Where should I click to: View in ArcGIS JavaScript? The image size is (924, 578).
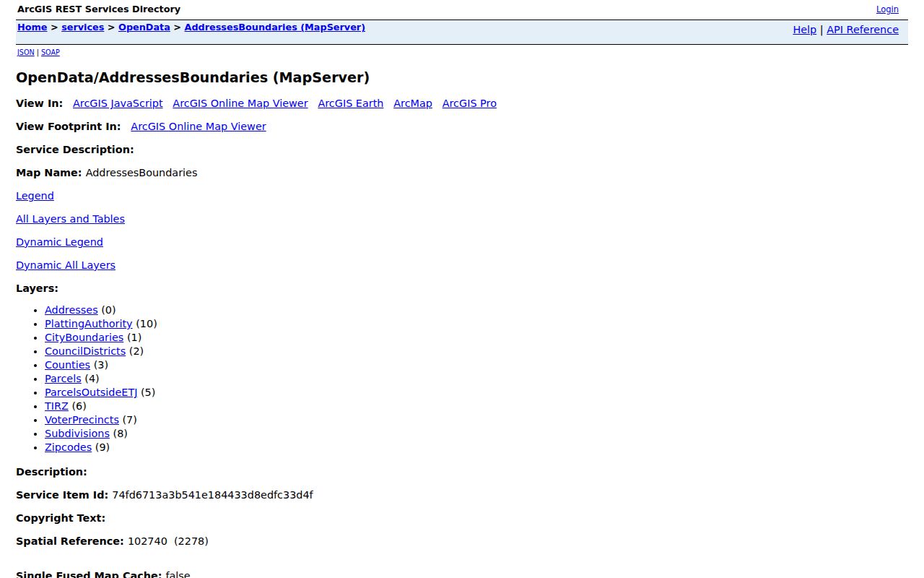pyautogui.click(x=118, y=103)
